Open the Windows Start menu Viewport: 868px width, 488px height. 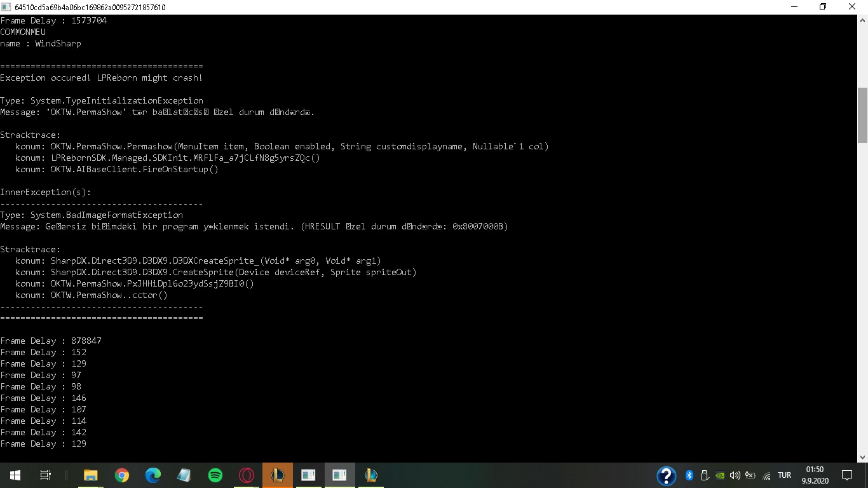tap(15, 475)
